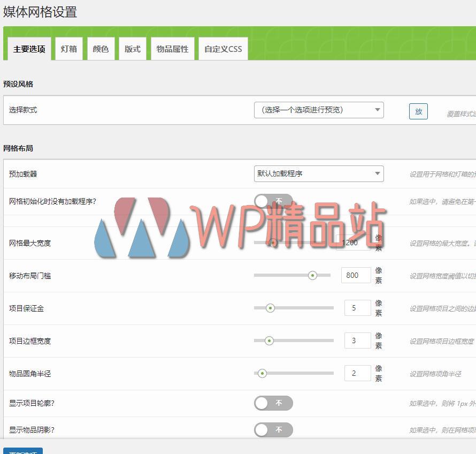Open the 物品属性 tab
Viewport: 476px width, 454px height.
point(172,48)
